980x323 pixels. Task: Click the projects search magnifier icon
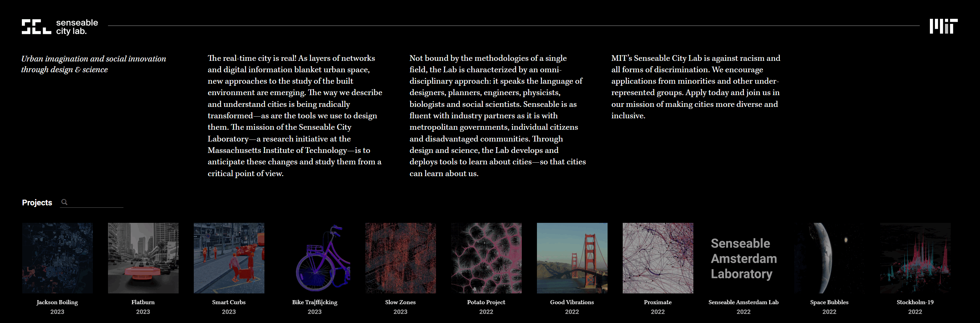point(64,202)
